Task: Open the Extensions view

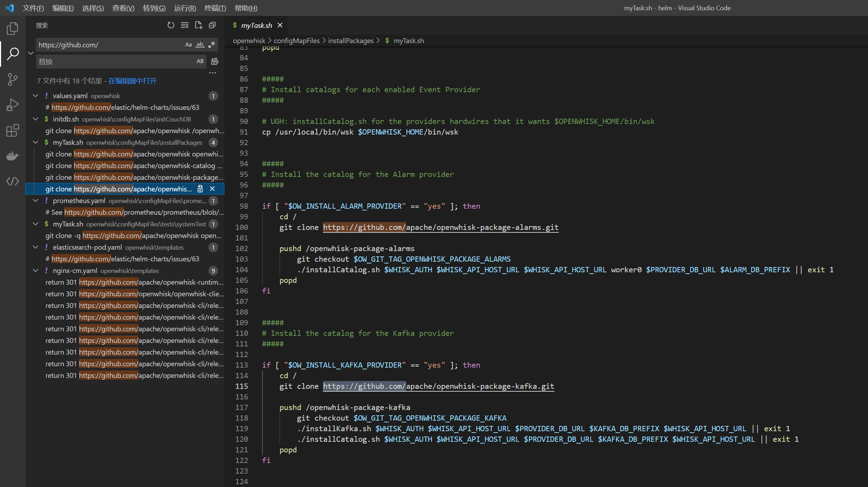Action: [12, 131]
